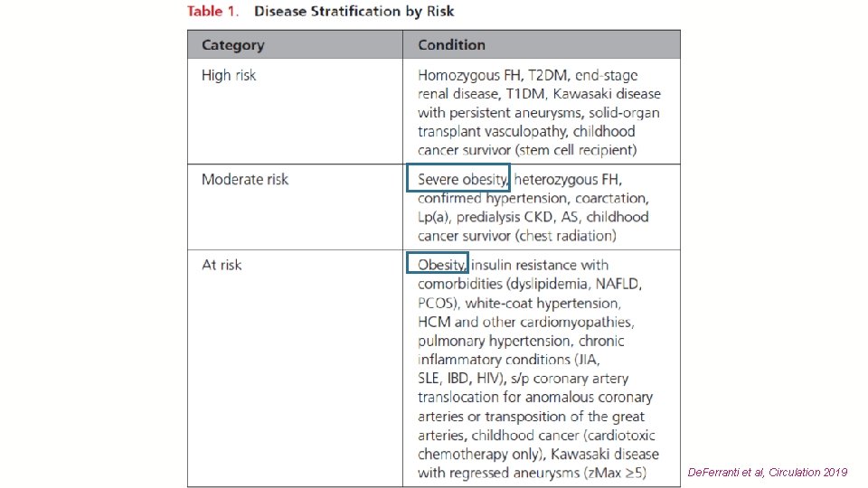868x488 pixels.
Task: Select the 'Moderate risk' category cell
Action: point(295,207)
